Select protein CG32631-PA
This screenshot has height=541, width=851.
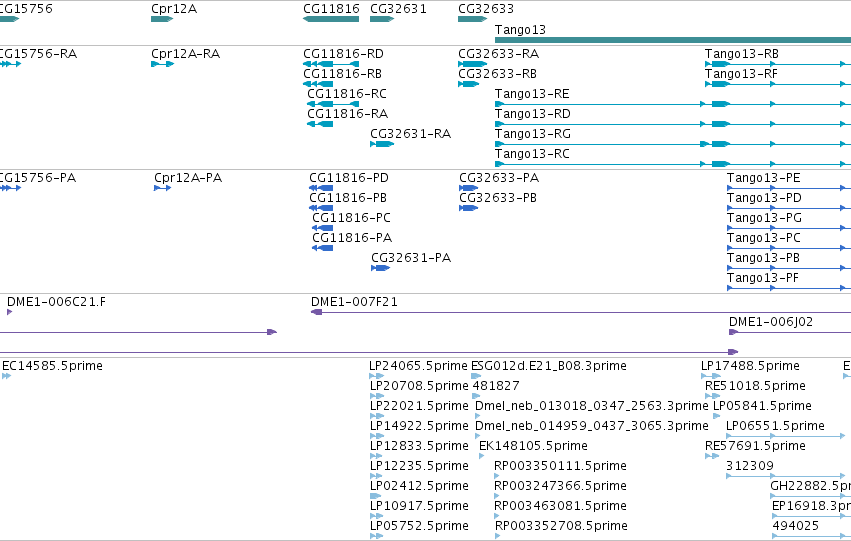[411, 258]
